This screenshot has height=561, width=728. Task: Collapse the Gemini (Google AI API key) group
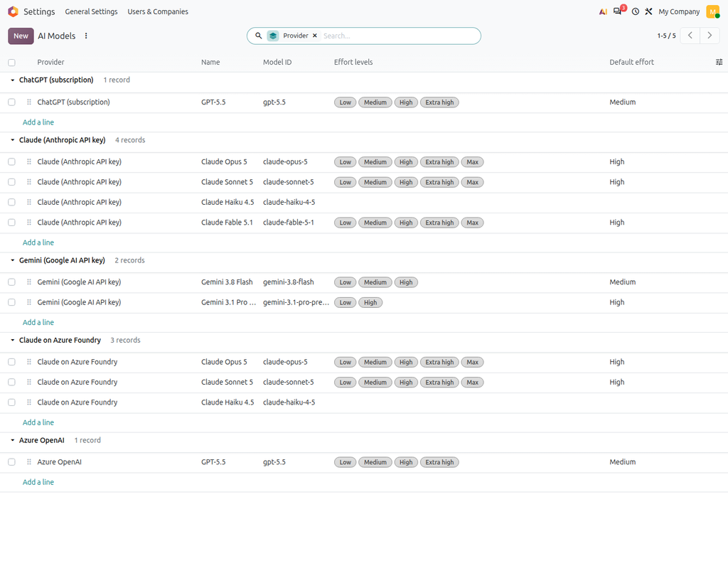[x=13, y=260]
